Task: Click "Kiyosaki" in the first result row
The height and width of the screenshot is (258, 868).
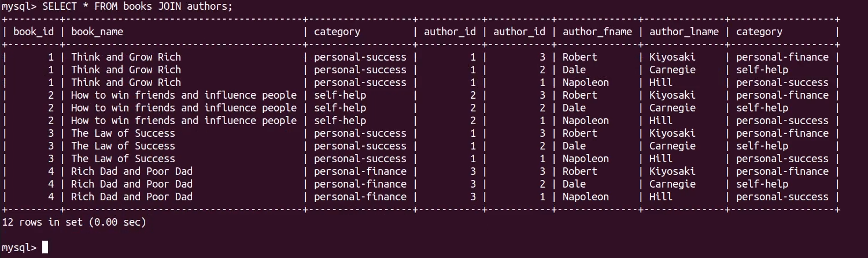Action: 673,57
